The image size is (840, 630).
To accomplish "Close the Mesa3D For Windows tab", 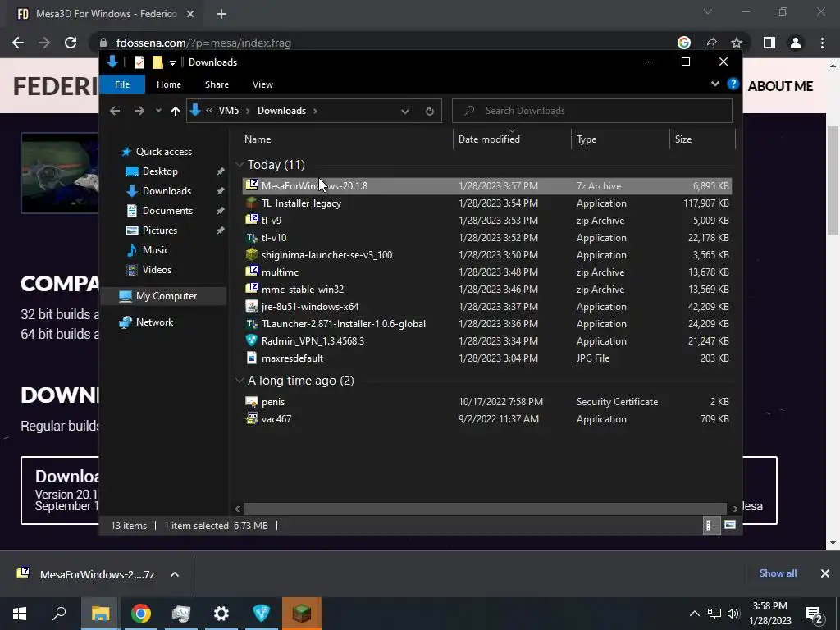I will pyautogui.click(x=190, y=14).
